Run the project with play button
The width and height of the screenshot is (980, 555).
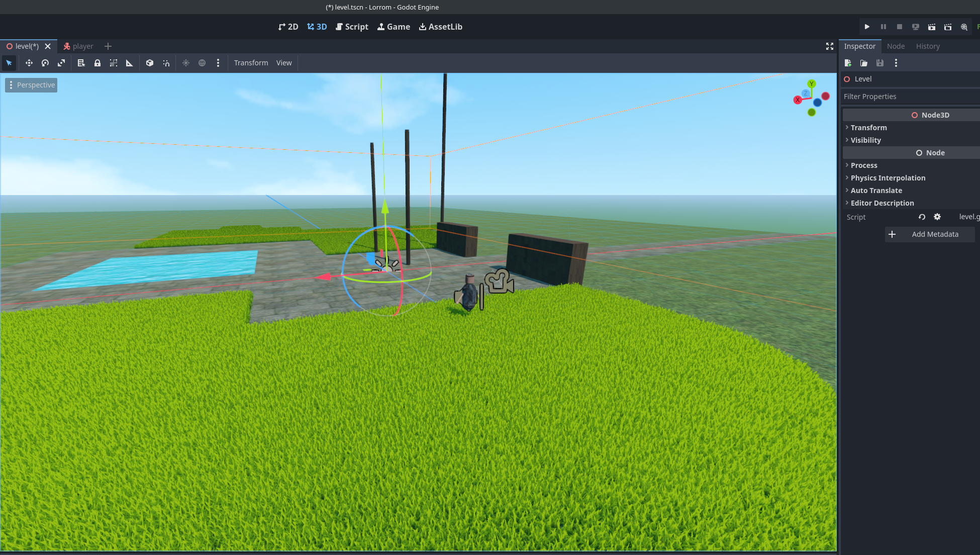867,27
